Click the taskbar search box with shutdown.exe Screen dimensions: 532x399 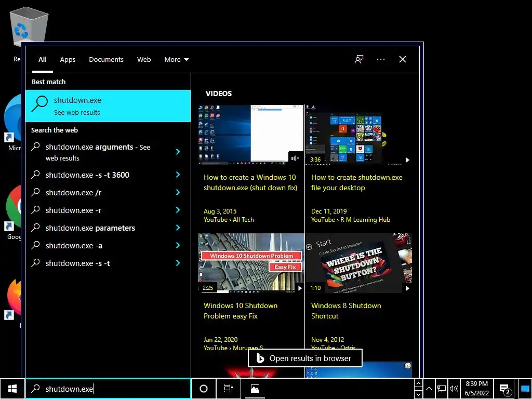tap(108, 389)
